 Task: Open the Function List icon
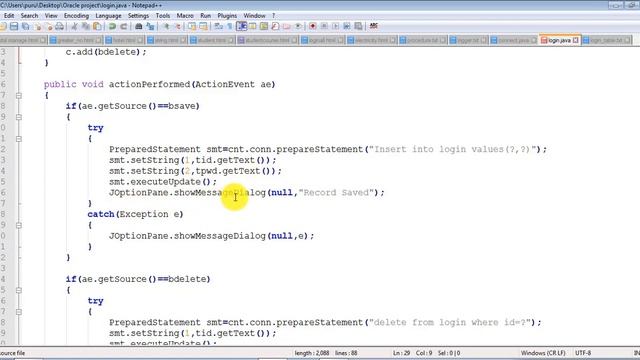point(275,27)
